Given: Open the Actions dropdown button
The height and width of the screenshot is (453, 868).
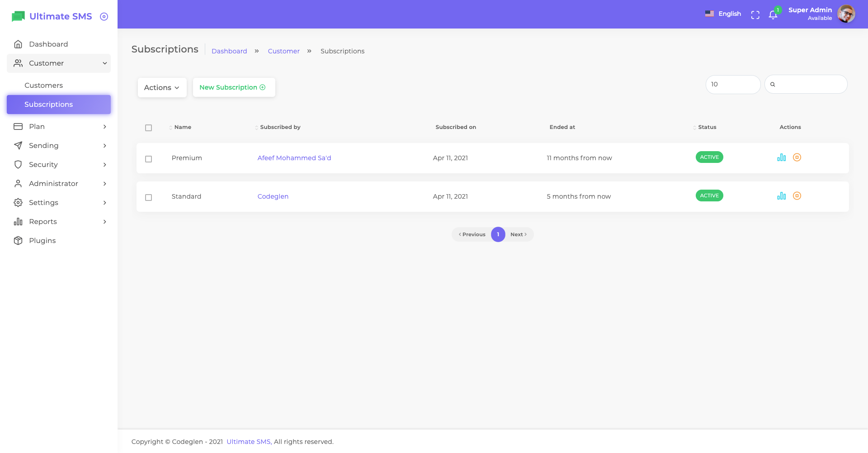Looking at the screenshot, I should [x=162, y=87].
